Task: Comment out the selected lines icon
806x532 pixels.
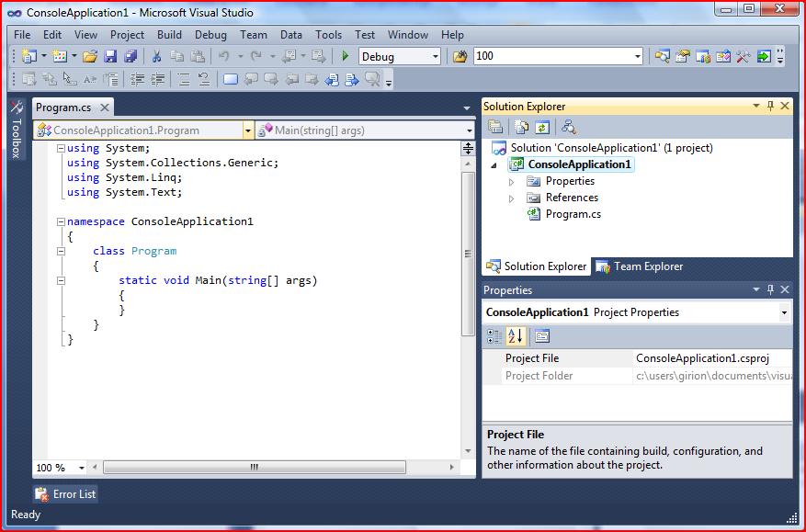Action: coord(184,79)
